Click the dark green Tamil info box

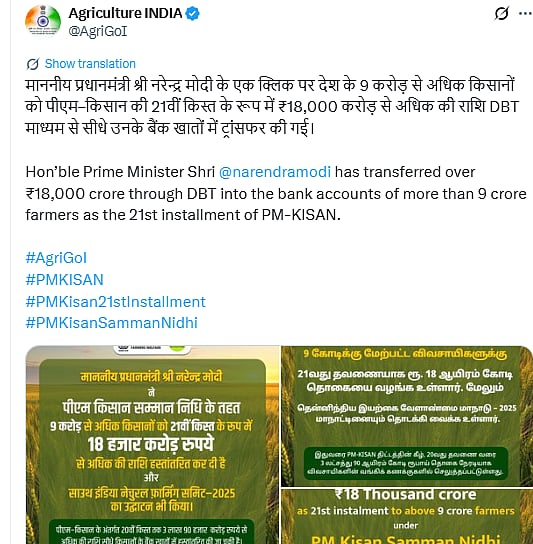click(406, 463)
